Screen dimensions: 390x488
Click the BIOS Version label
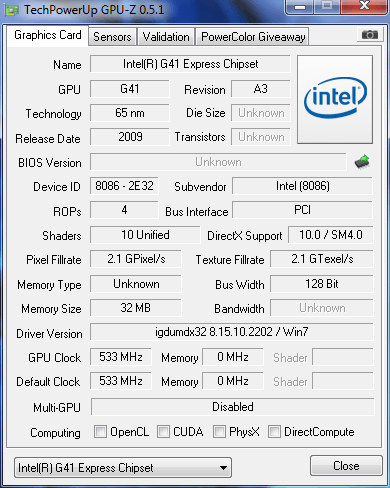click(x=50, y=163)
